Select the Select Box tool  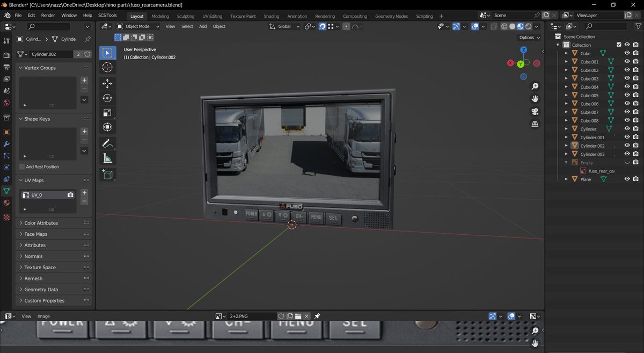(107, 53)
